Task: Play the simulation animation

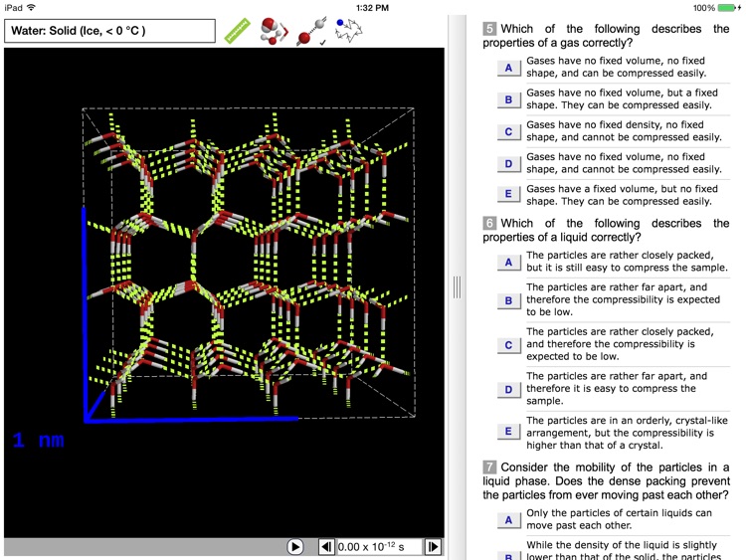Action: pos(295,547)
